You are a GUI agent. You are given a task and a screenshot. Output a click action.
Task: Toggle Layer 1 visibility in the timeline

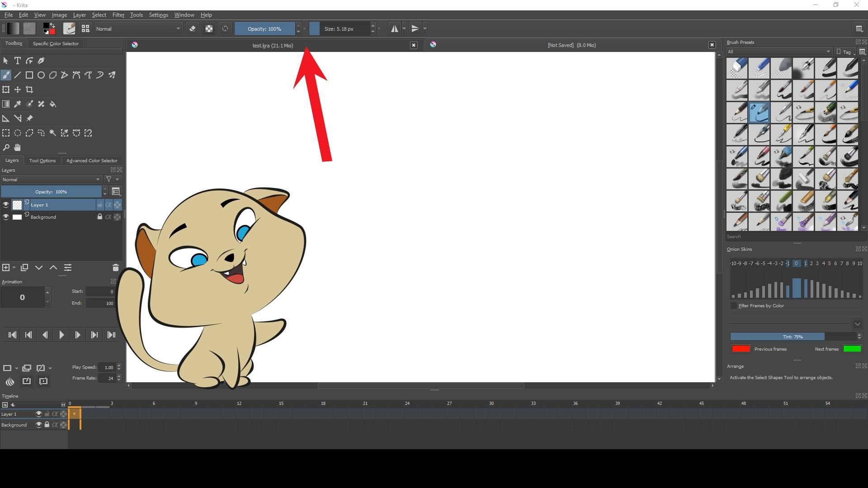[39, 413]
